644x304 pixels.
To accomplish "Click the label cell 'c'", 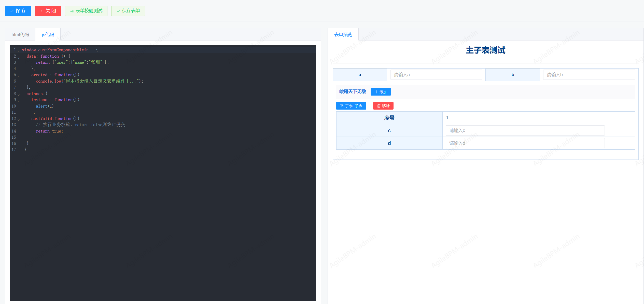I will [389, 131].
